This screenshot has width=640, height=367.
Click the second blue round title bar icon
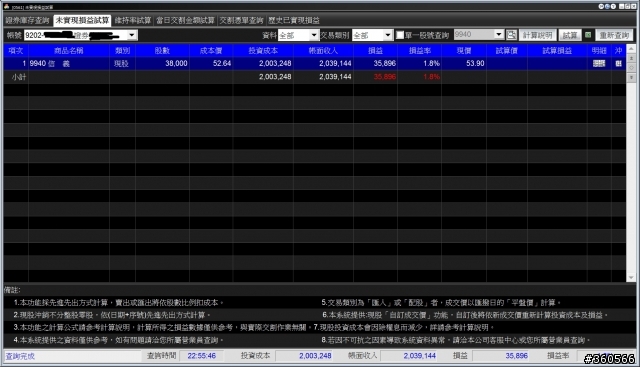(607, 7)
